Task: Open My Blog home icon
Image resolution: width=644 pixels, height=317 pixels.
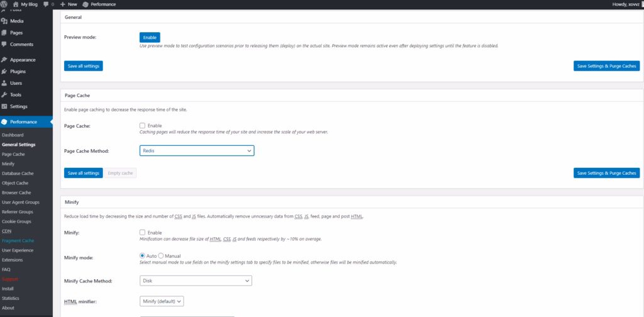Action: click(16, 4)
